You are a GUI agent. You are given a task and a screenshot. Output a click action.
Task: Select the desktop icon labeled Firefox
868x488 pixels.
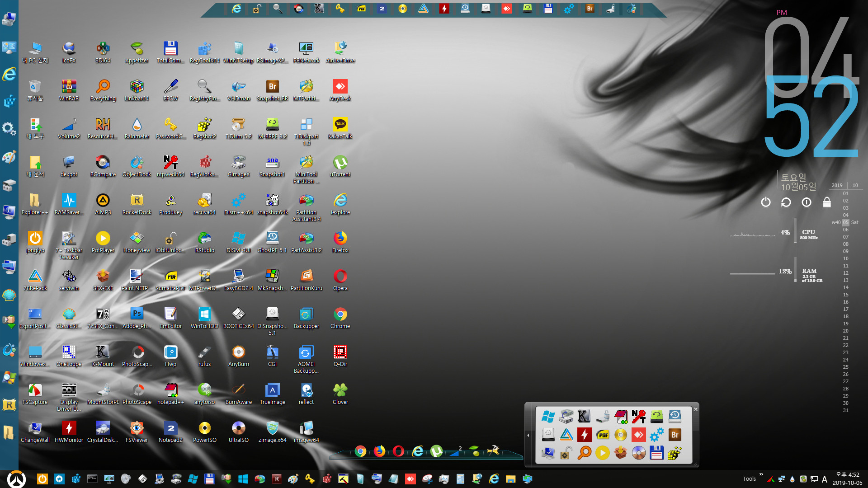pos(340,242)
